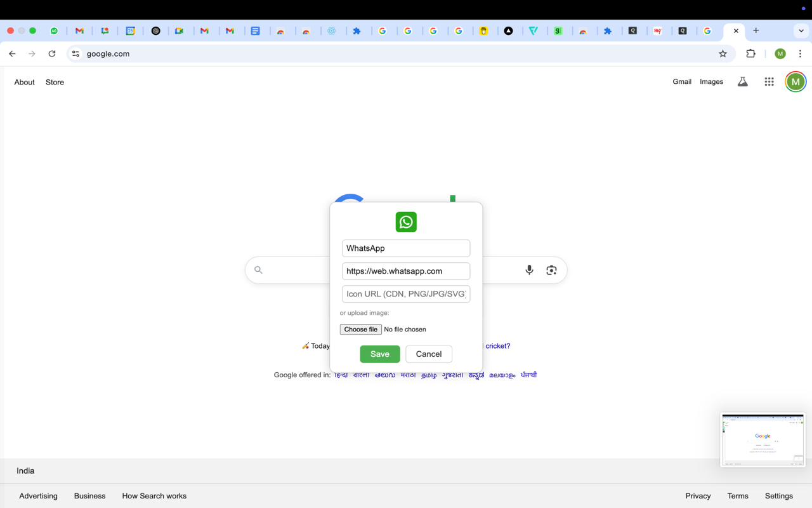Open the Store link
Screen dimensions: 812x508
coord(55,82)
